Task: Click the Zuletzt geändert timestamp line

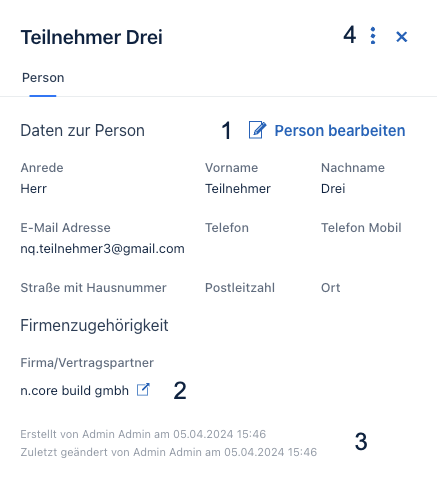Action: (x=169, y=452)
